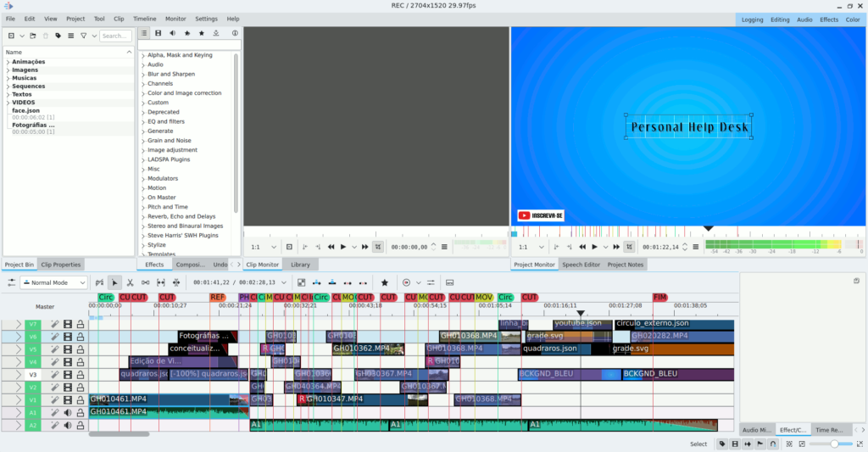Click the FIM timeline marker

659,298
